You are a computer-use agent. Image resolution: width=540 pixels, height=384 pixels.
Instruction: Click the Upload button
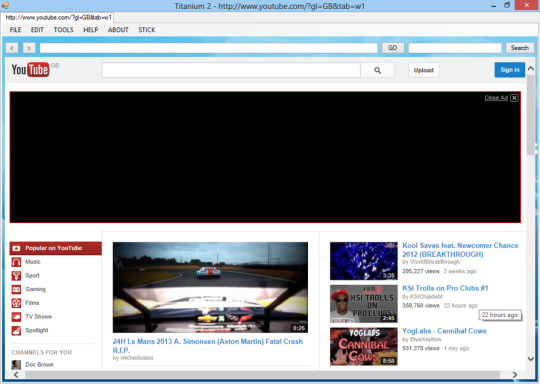point(424,70)
